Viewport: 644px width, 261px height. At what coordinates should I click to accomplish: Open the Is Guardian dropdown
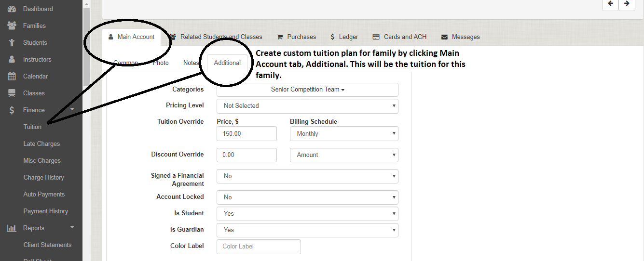307,230
